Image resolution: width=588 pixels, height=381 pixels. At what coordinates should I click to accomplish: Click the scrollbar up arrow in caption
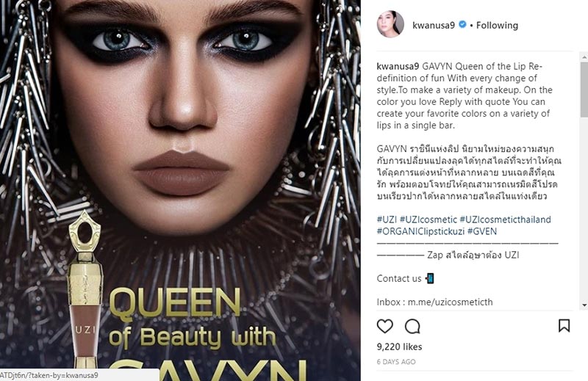click(x=584, y=57)
